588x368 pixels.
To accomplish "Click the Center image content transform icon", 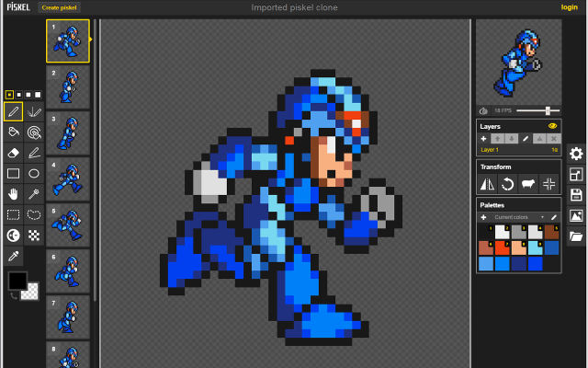I will [548, 184].
